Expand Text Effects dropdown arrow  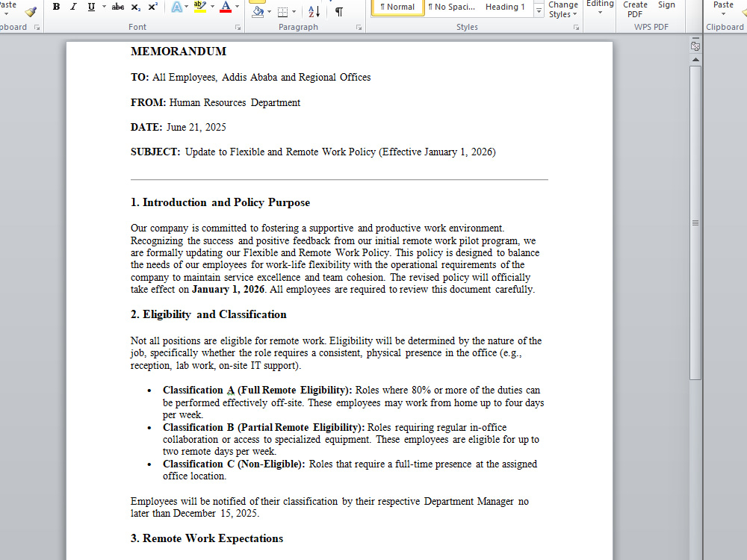[x=186, y=7]
